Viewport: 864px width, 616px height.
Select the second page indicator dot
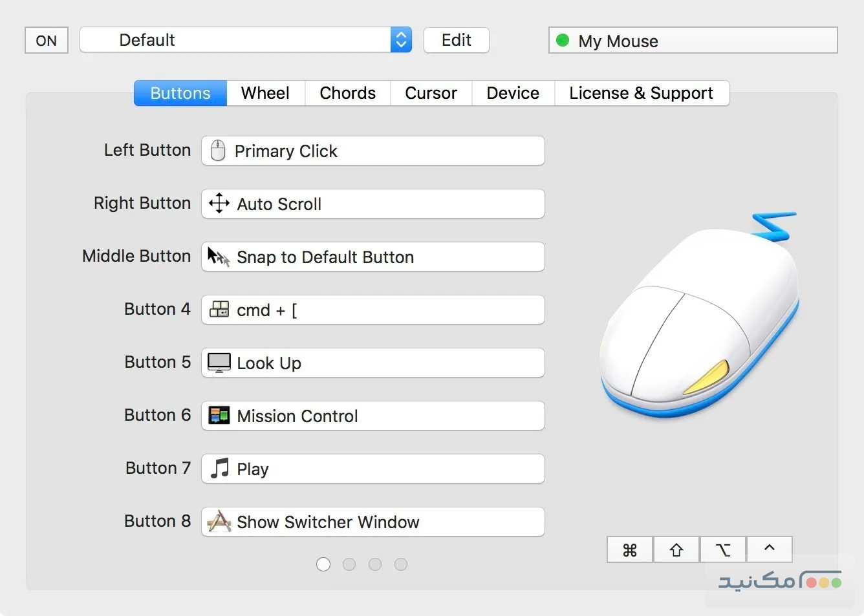coord(349,564)
